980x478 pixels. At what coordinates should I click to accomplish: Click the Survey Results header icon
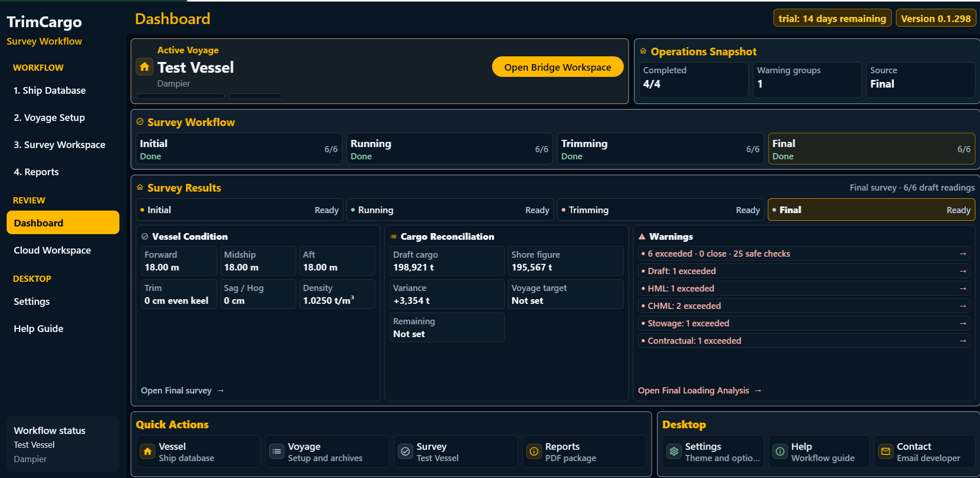tap(140, 187)
